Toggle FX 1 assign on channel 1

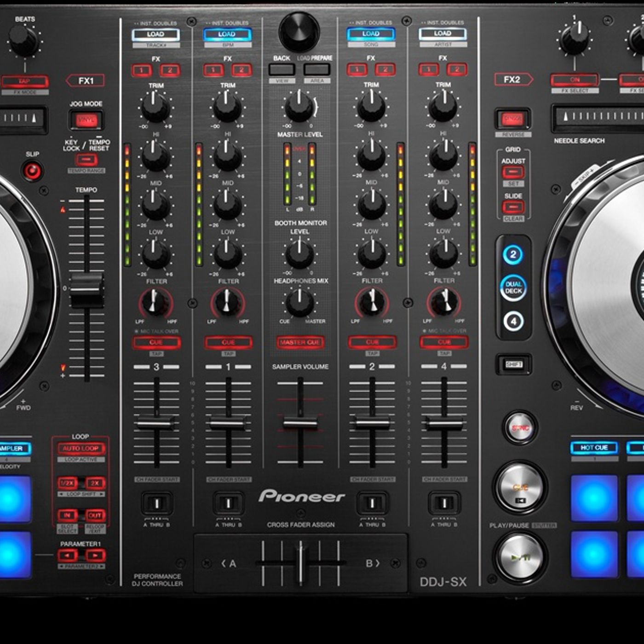[213, 70]
